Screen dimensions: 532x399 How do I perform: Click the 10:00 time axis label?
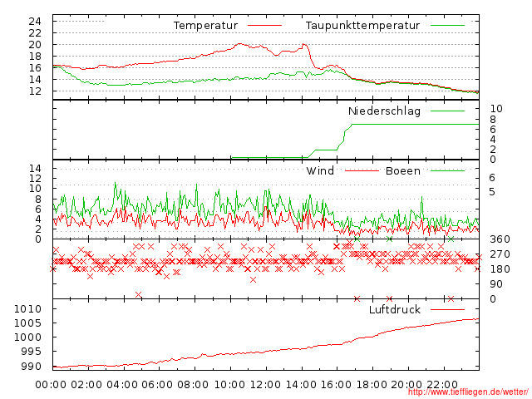(x=229, y=385)
